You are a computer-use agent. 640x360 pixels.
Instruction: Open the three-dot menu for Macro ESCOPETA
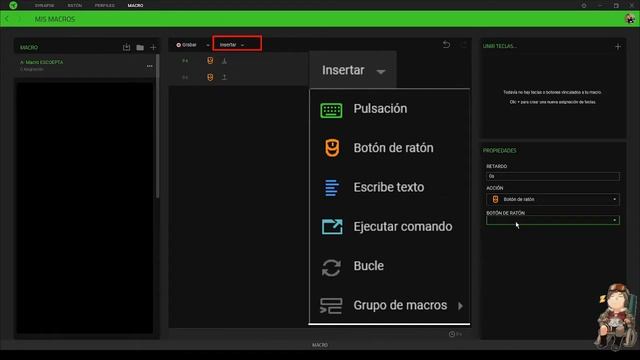pyautogui.click(x=150, y=66)
